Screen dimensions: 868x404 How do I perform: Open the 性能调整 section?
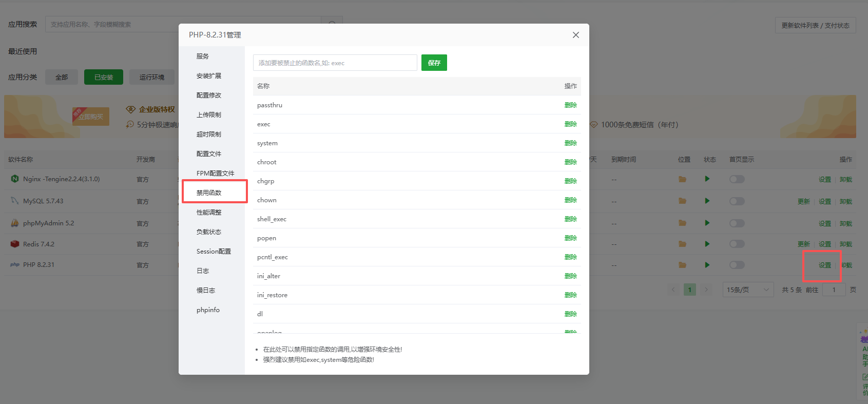[x=209, y=213]
